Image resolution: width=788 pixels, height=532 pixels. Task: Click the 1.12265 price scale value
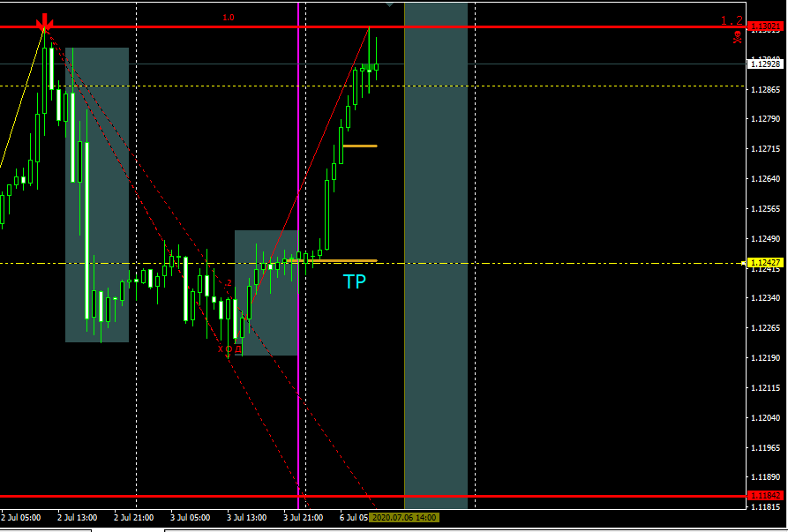click(x=765, y=328)
